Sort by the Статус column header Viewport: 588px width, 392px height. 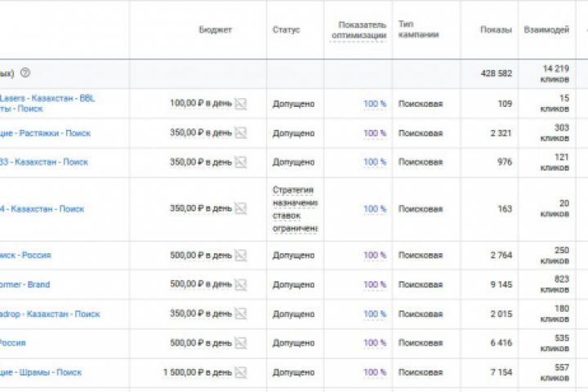click(286, 30)
